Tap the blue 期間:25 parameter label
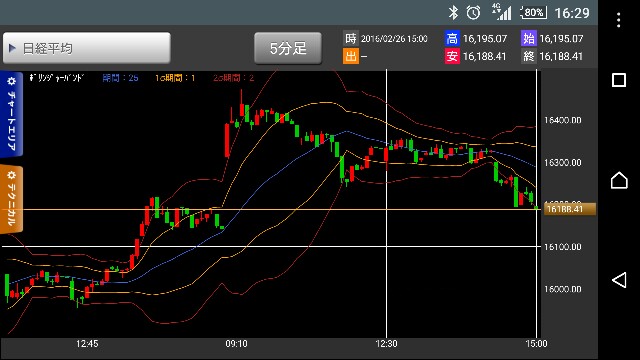This screenshot has height=360, width=640. click(120, 78)
